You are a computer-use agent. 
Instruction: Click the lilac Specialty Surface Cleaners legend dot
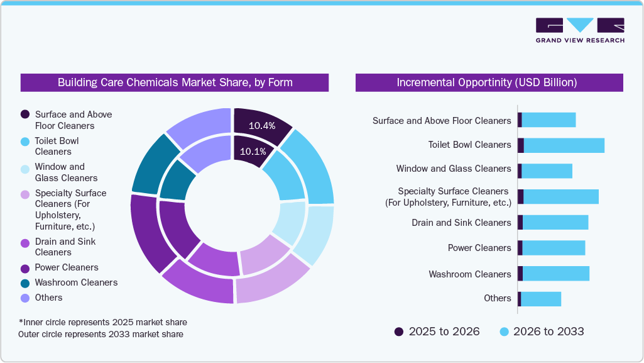pyautogui.click(x=25, y=194)
